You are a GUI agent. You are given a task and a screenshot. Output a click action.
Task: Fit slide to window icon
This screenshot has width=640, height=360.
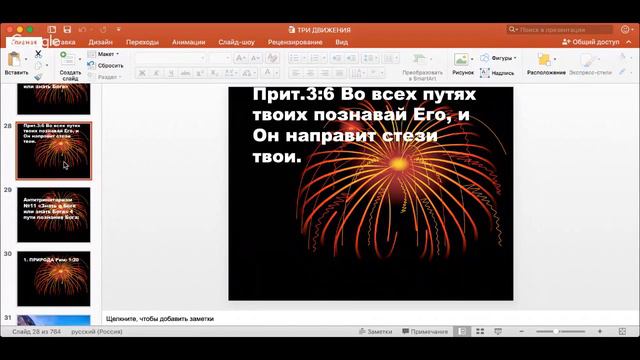coord(622,331)
